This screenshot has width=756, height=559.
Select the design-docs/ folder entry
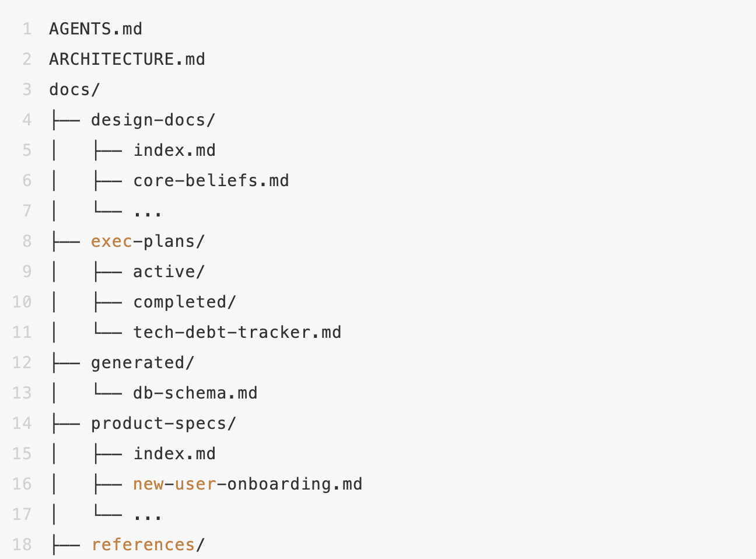tap(153, 120)
